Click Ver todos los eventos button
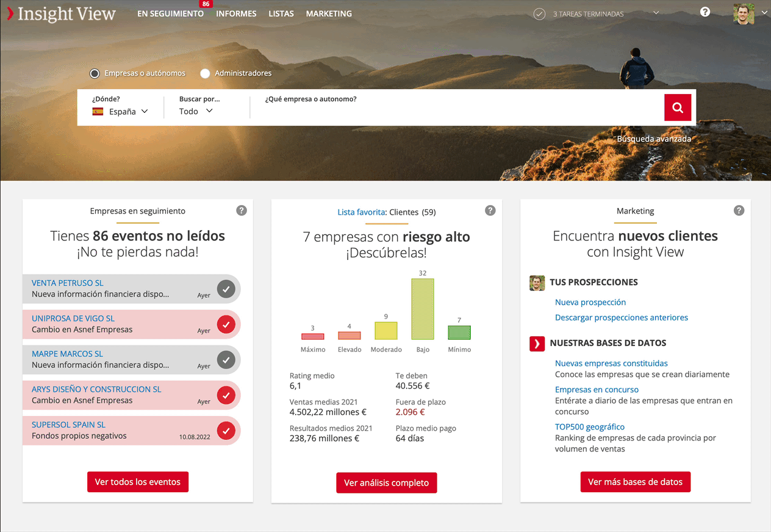The height and width of the screenshot is (532, 771). (x=138, y=482)
